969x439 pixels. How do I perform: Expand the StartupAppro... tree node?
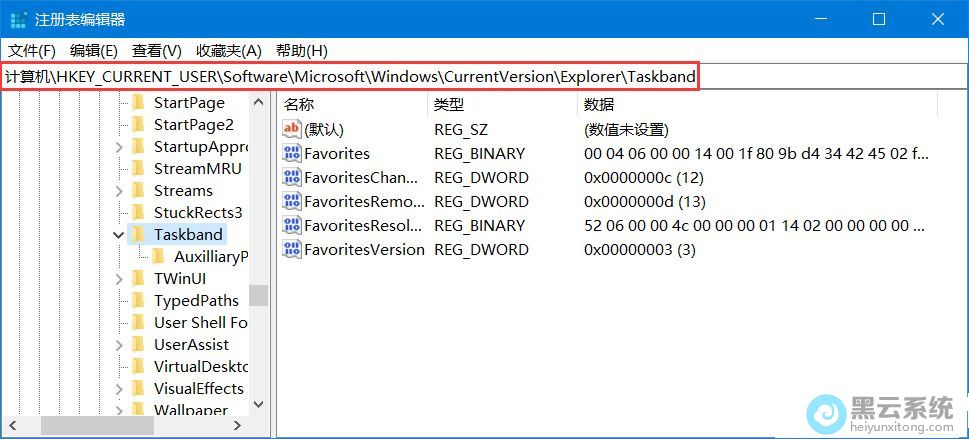(x=119, y=147)
